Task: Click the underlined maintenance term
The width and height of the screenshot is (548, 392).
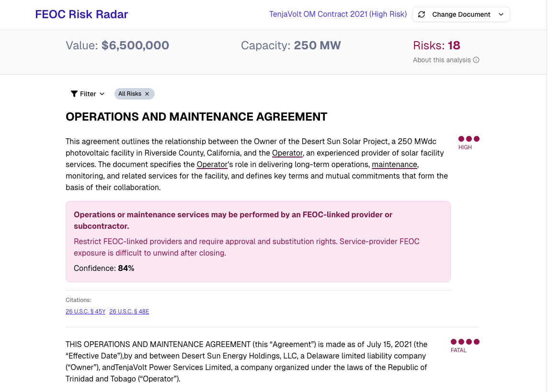Action: 394,164
